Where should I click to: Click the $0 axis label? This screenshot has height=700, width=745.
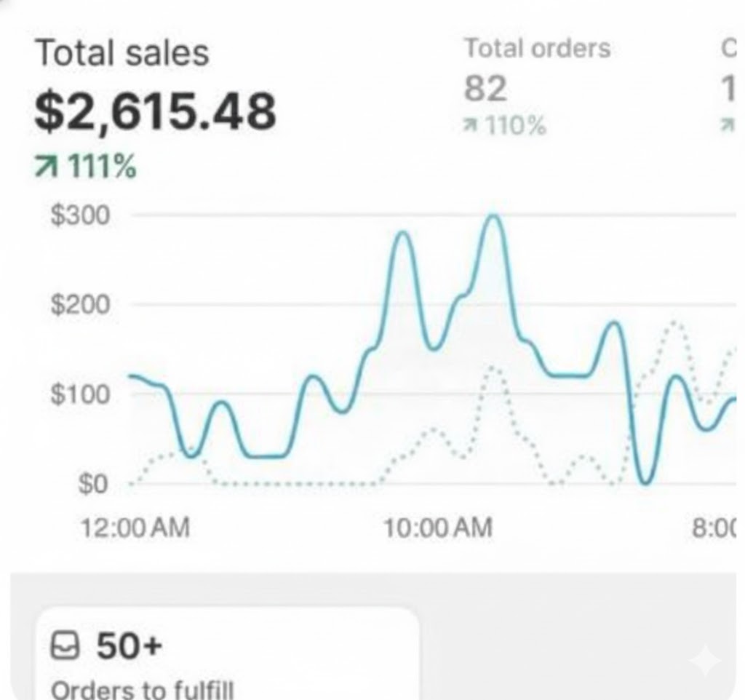point(92,484)
